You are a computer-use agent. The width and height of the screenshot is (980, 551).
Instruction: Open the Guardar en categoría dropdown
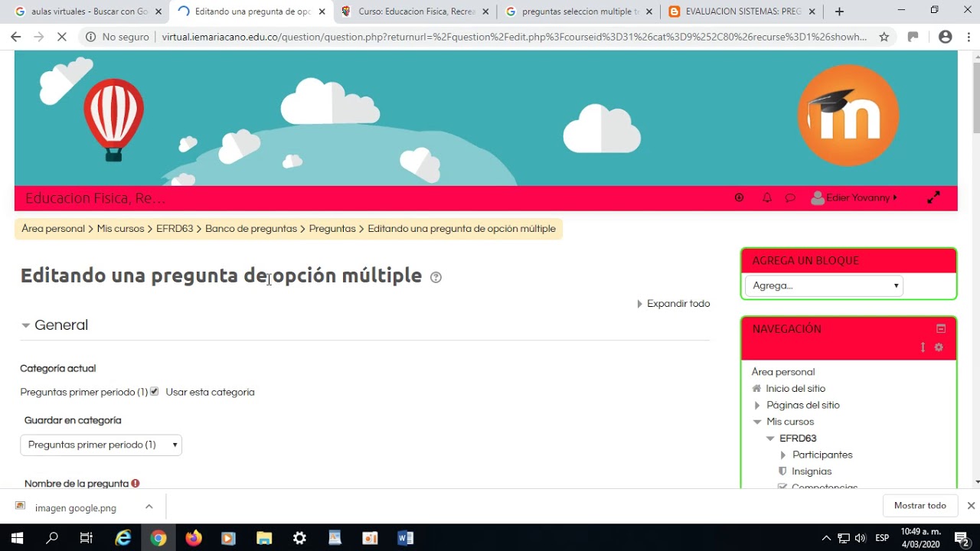(101, 445)
